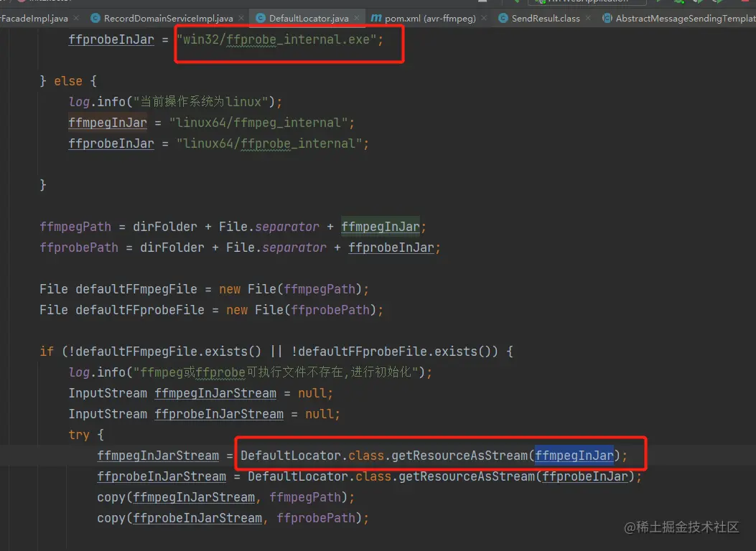Click ffmpegInJarStream in the InputStream null declaration
The width and height of the screenshot is (756, 551).
pos(215,393)
